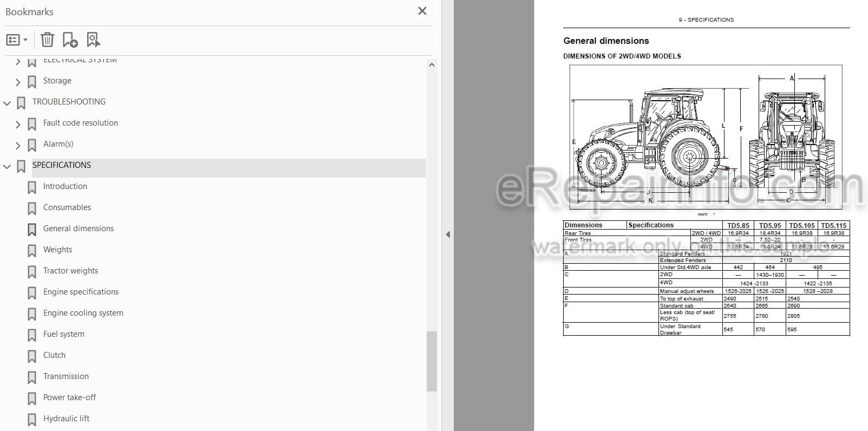
Task: Click the bookmark icon beside TROUBLESHOOTING
Action: tap(21, 103)
